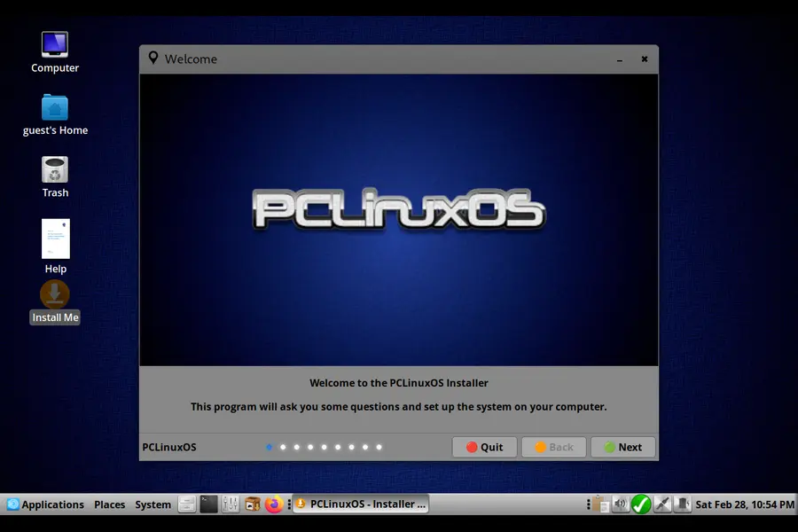Click the first installer progress dot
Image resolution: width=798 pixels, height=532 pixels.
[x=269, y=447]
